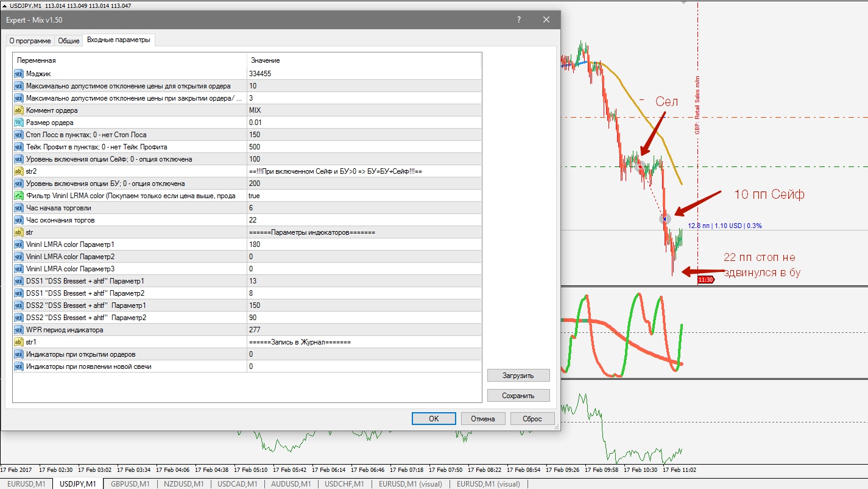Edit WPR период индикатора value 277
Screen dimensions: 868x489
point(364,330)
